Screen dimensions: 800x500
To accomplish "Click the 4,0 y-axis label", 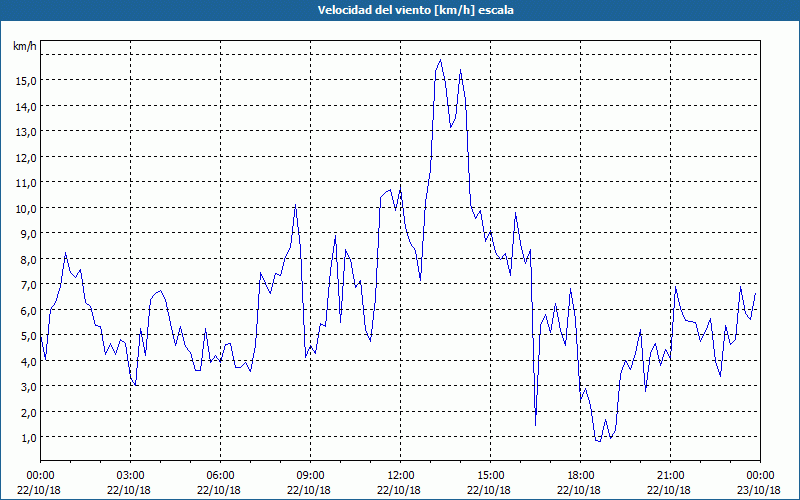I will point(28,361).
